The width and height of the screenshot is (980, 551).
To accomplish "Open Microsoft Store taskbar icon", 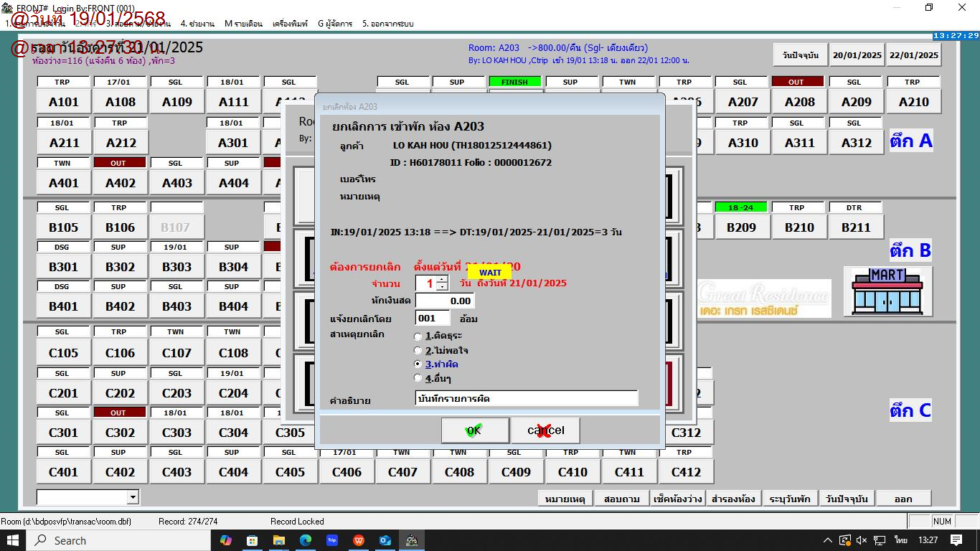I will pyautogui.click(x=253, y=540).
